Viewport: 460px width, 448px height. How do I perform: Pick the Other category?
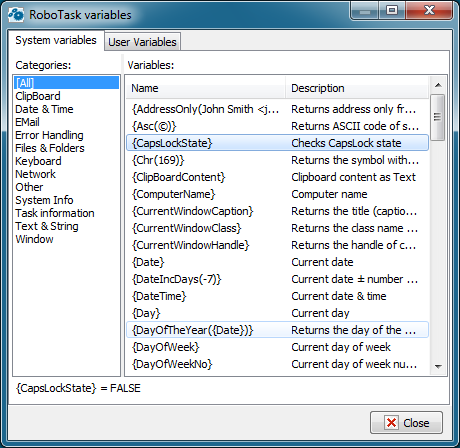(66, 187)
